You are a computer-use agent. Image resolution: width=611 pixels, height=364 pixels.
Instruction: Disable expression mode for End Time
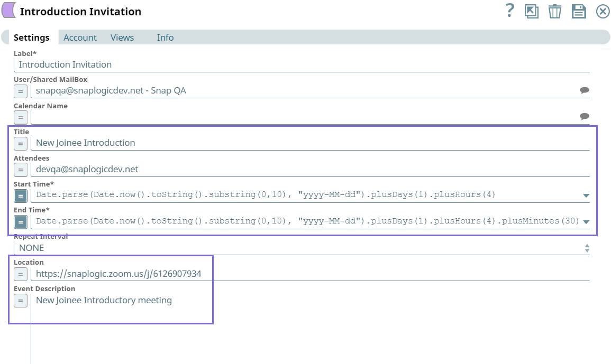click(21, 222)
